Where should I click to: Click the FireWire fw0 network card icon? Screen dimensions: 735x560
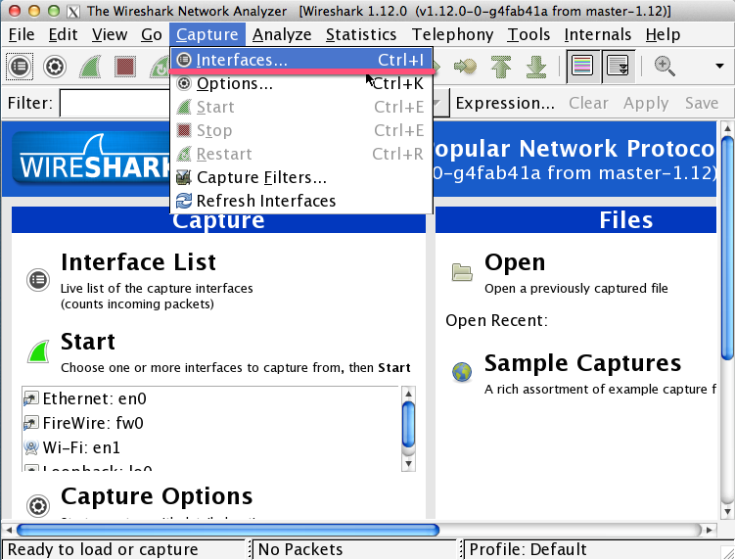31,424
